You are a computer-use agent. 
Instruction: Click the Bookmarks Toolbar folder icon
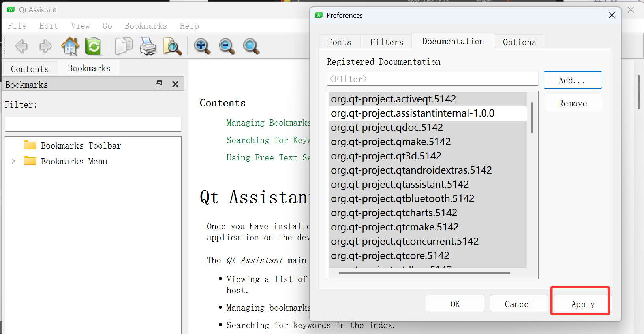pos(30,145)
